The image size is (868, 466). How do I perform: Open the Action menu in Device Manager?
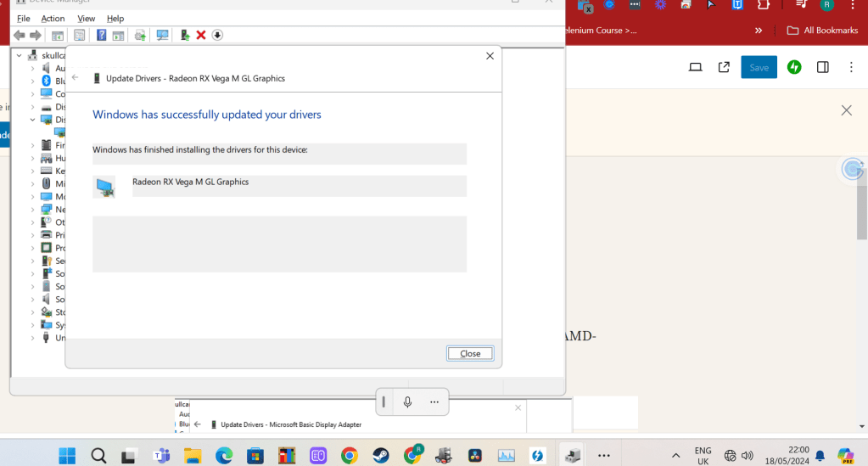pyautogui.click(x=53, y=19)
